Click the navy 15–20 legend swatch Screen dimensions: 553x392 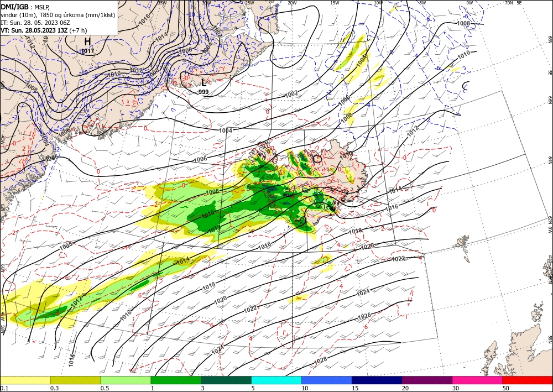(377, 380)
